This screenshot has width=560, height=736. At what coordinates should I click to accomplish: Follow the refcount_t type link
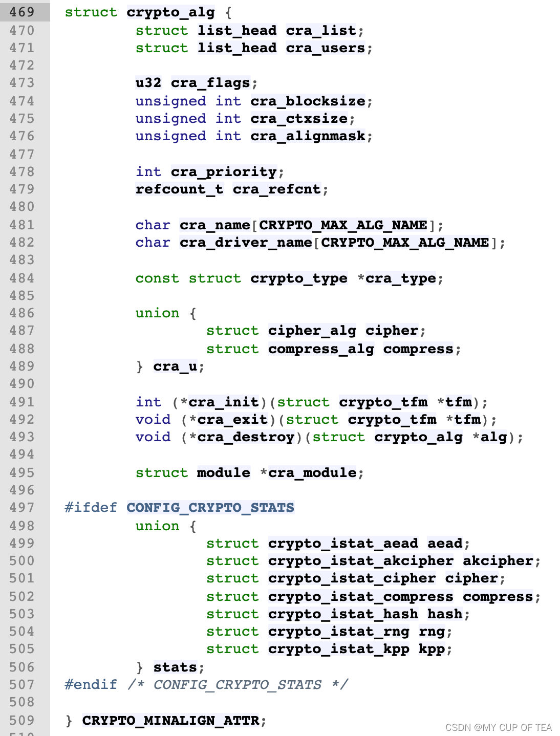tap(179, 189)
